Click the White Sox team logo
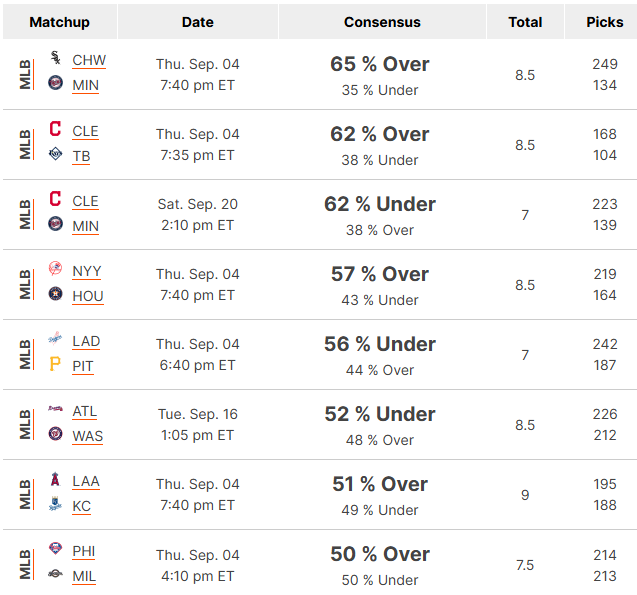The width and height of the screenshot is (637, 595). pos(56,58)
